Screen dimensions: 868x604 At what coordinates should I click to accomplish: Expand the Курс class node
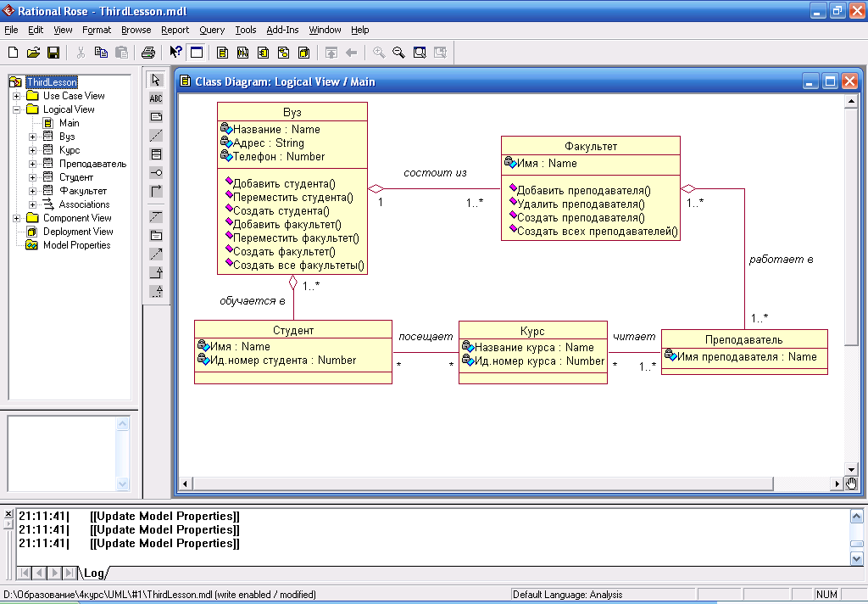click(33, 150)
